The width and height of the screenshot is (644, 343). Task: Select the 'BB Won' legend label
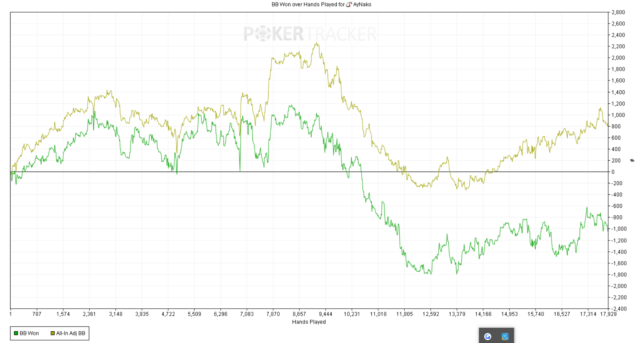click(x=29, y=333)
